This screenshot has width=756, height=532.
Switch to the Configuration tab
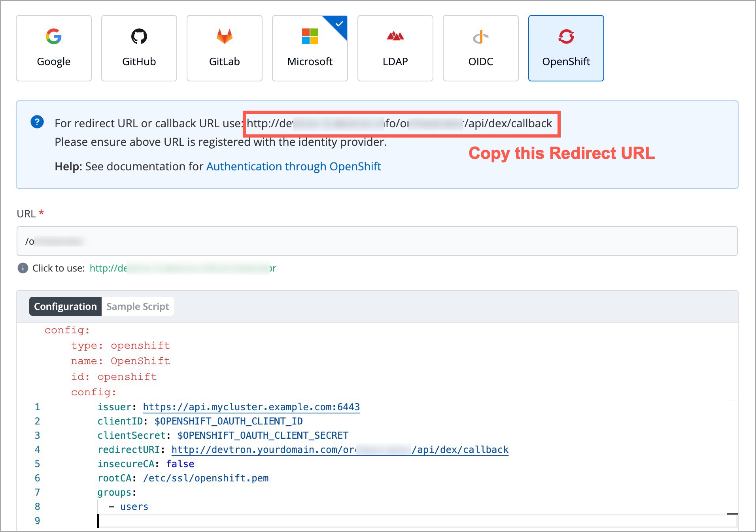(65, 306)
